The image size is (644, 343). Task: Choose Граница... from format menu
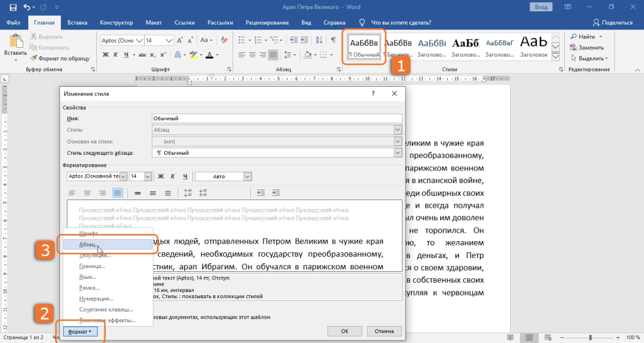(108, 266)
